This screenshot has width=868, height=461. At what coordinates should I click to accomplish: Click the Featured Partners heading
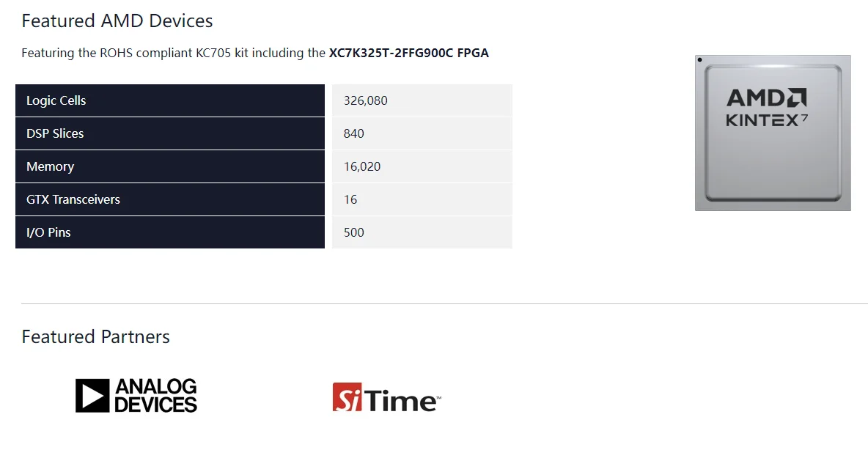[96, 337]
